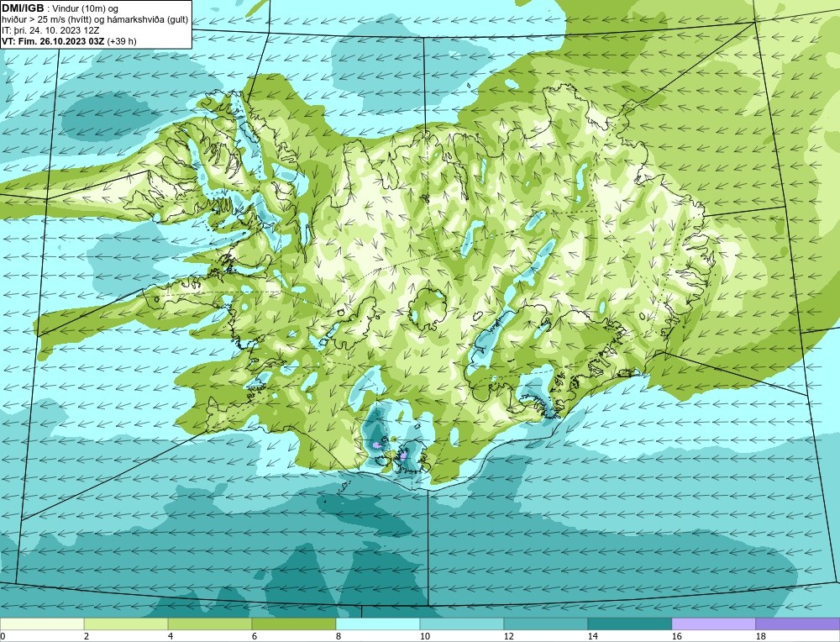Click the 'VT: Fim. 26.10.2023 03Z' line
840x642 pixels.
click(x=54, y=41)
